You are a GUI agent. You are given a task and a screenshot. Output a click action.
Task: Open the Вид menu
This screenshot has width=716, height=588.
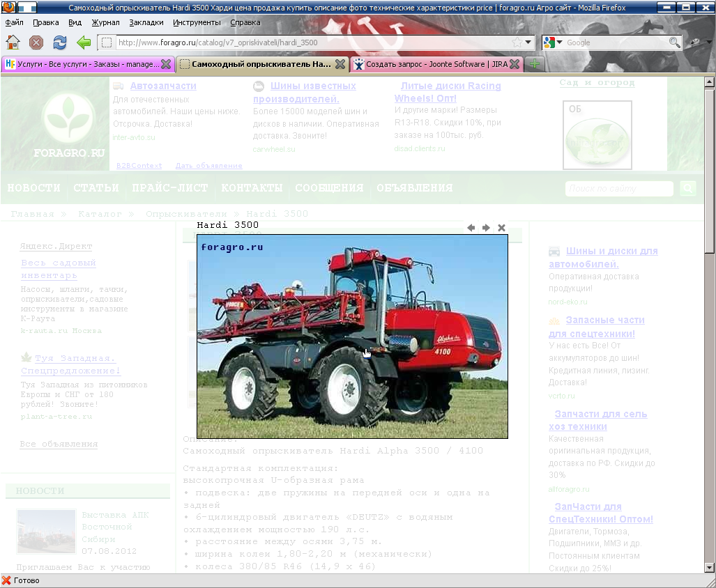coord(75,22)
